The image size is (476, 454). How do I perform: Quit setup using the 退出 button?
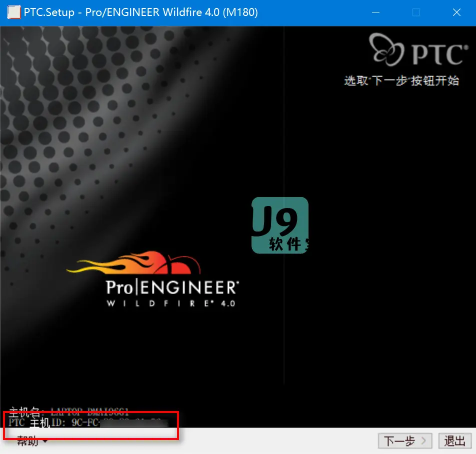pyautogui.click(x=455, y=440)
